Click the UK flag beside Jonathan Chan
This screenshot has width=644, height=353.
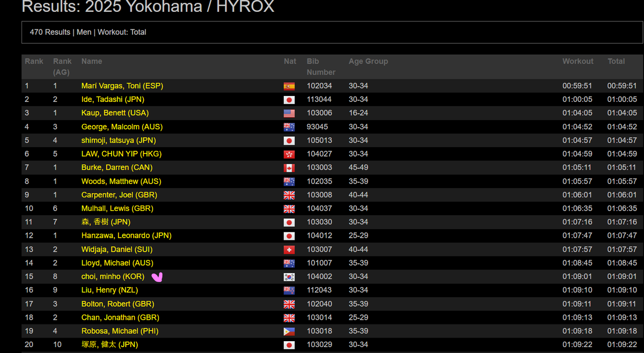click(289, 318)
